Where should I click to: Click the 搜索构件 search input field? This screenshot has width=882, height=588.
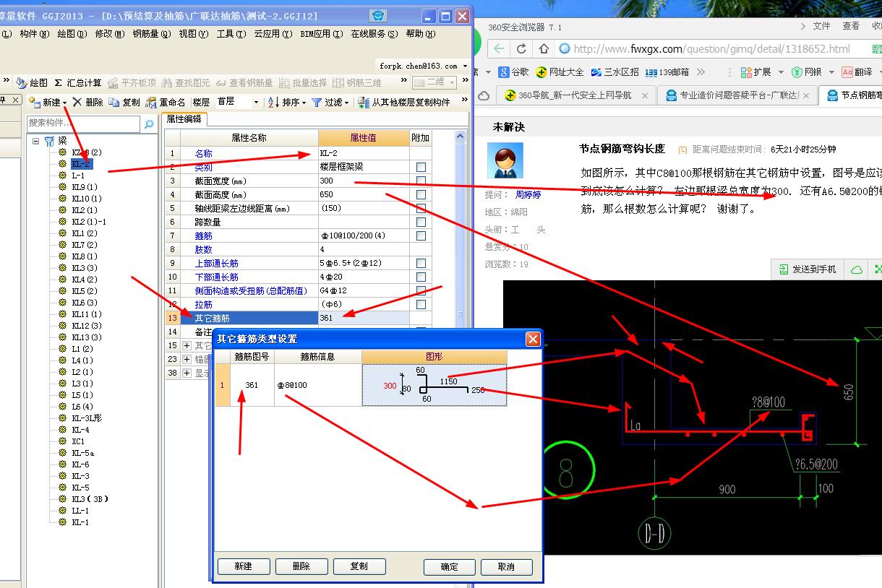click(x=84, y=124)
